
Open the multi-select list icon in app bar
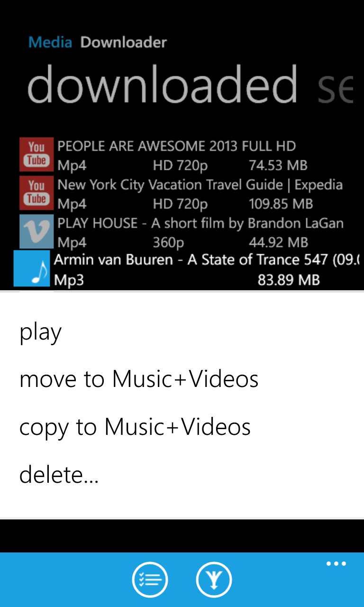click(150, 579)
